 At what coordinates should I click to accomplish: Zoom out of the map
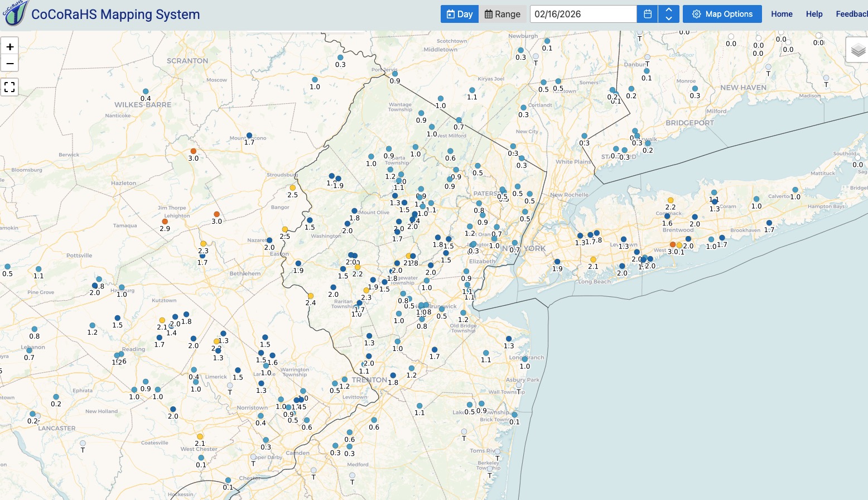[x=9, y=63]
